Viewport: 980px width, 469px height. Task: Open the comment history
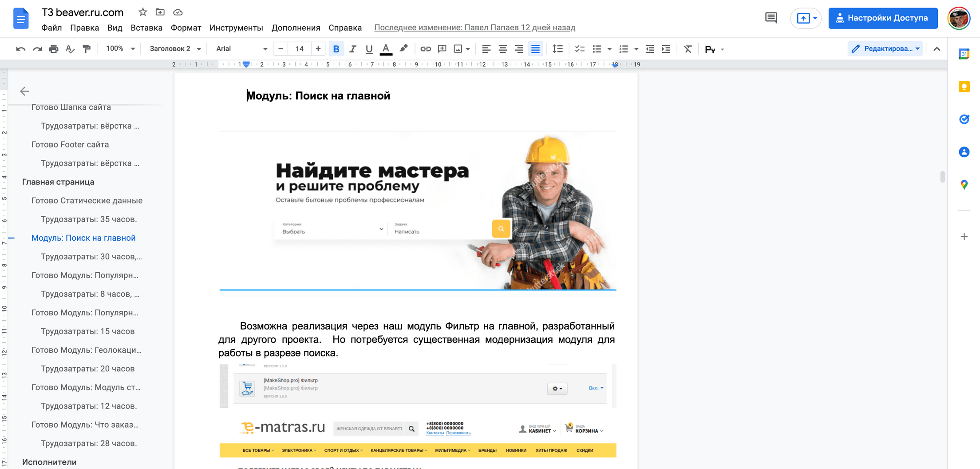[x=771, y=18]
